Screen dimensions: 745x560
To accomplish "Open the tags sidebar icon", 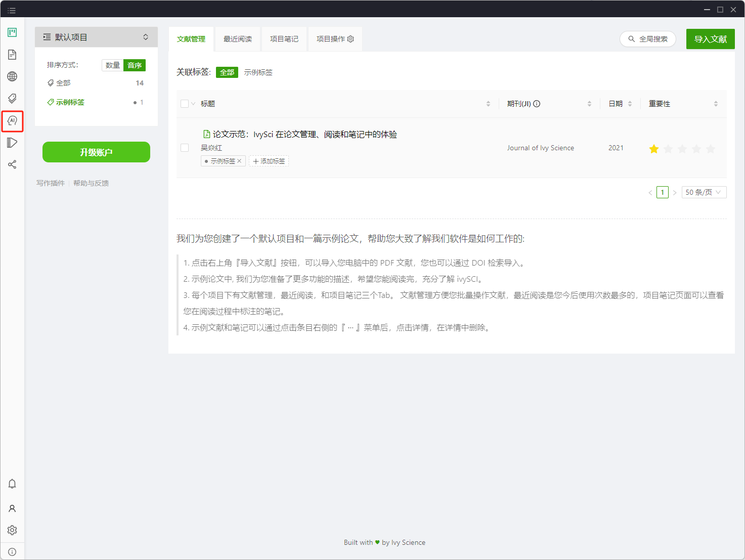I will (x=12, y=98).
